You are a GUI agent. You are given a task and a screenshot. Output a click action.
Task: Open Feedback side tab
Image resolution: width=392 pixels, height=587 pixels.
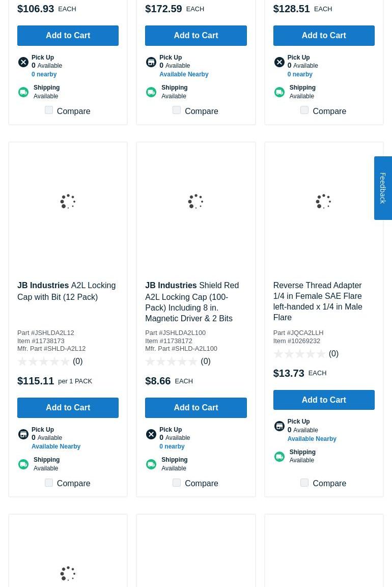[x=383, y=188]
